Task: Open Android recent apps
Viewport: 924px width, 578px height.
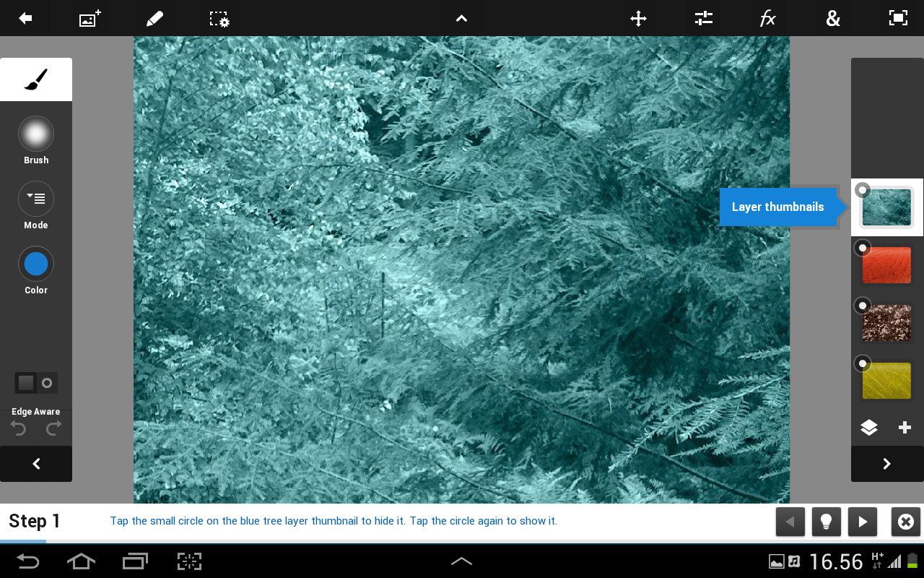Action: [x=135, y=561]
